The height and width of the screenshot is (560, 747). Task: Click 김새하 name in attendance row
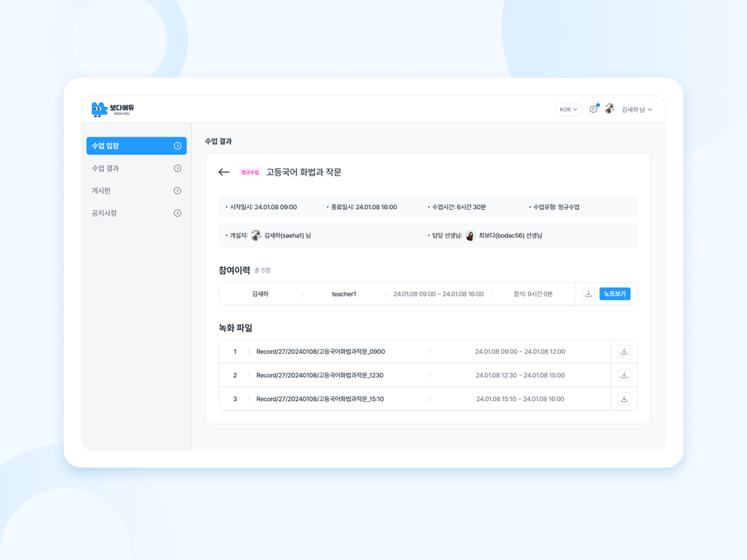click(260, 293)
